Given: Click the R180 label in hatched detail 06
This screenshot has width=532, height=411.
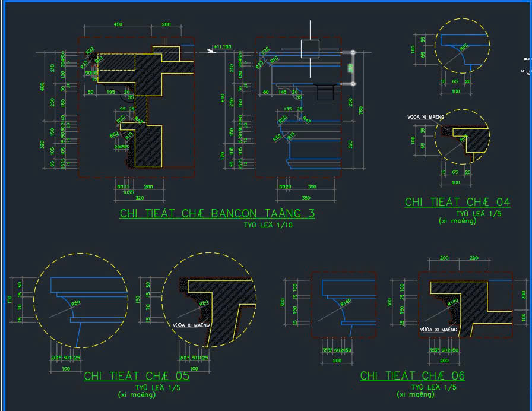Looking at the screenshot, I should tap(452, 302).
